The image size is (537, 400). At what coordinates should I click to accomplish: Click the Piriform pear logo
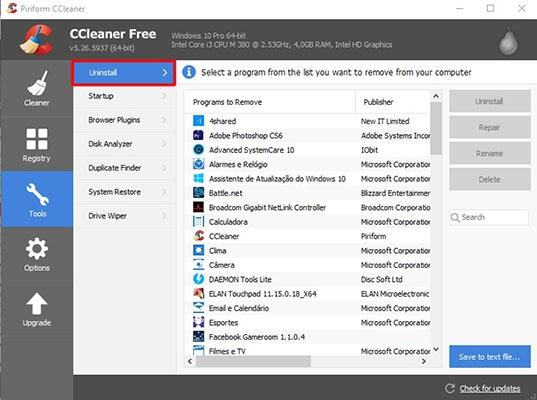(508, 40)
